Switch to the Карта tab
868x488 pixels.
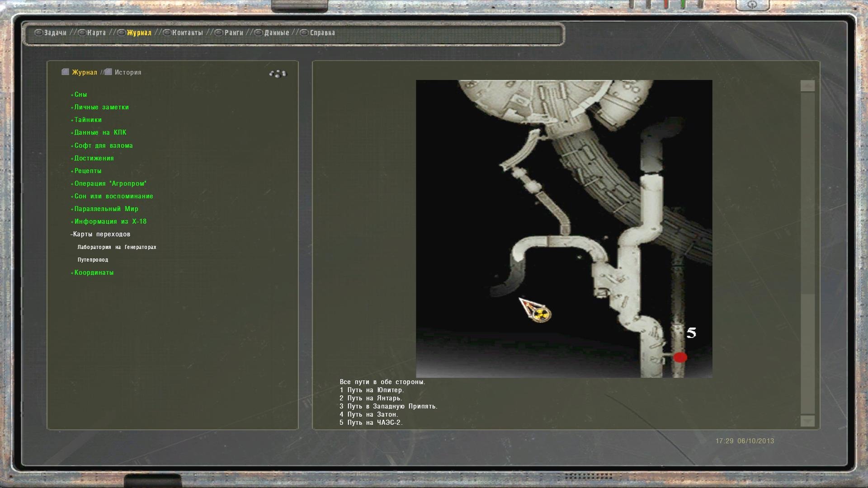point(96,33)
